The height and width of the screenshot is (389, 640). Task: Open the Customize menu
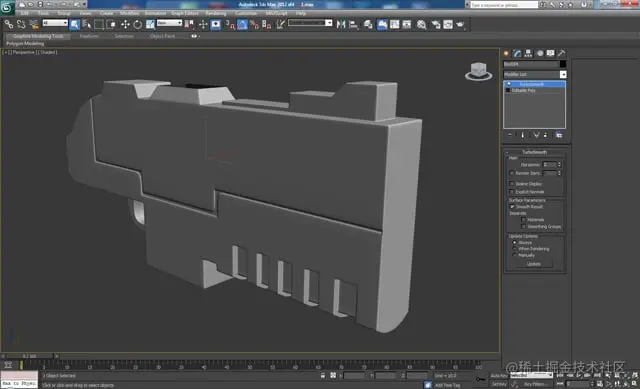pyautogui.click(x=246, y=13)
